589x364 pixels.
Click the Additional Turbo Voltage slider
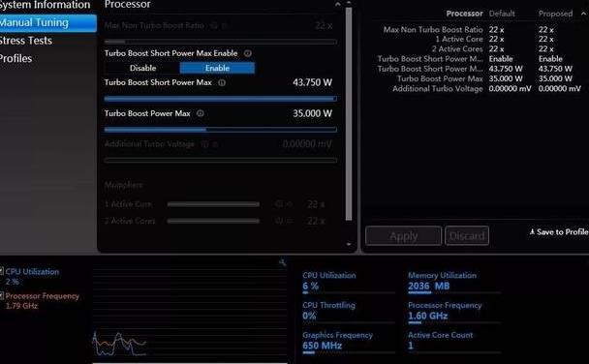[x=221, y=160]
